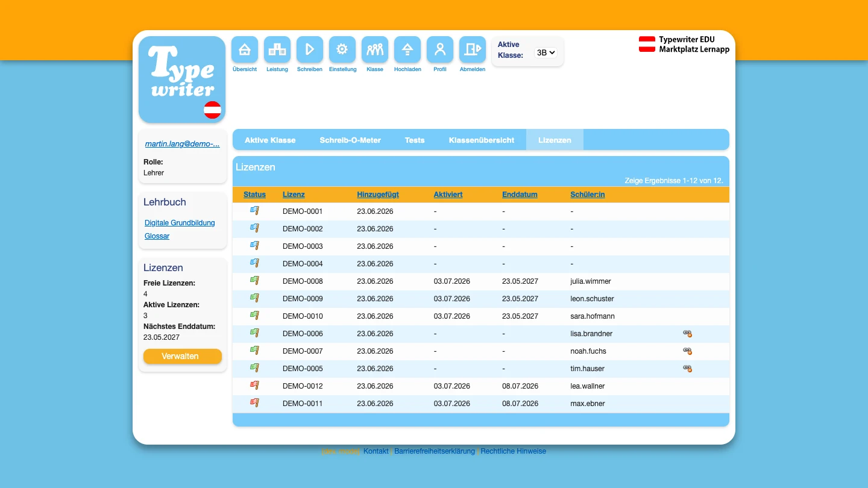
Task: Sort the table by Enddatum column
Action: 520,195
